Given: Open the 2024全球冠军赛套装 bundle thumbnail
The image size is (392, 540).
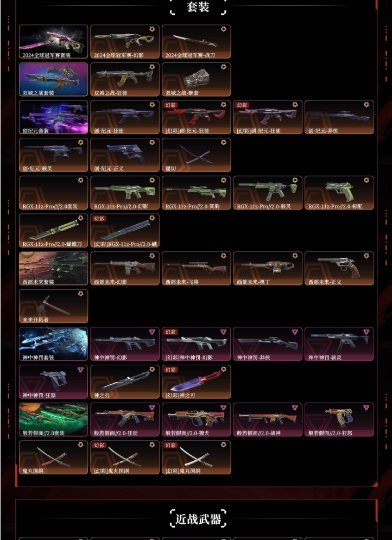Looking at the screenshot, I should pos(53,41).
